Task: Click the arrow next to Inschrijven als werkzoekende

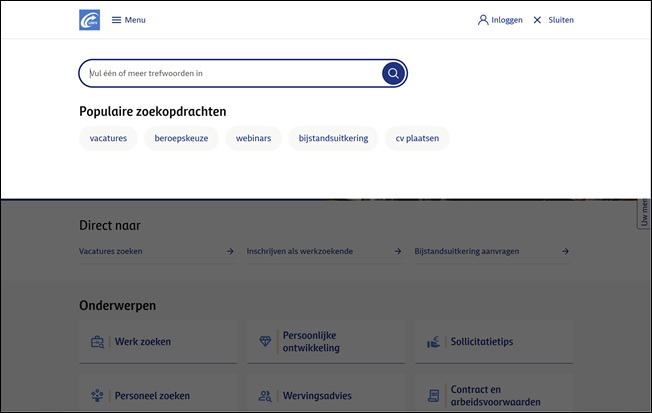Action: (398, 251)
